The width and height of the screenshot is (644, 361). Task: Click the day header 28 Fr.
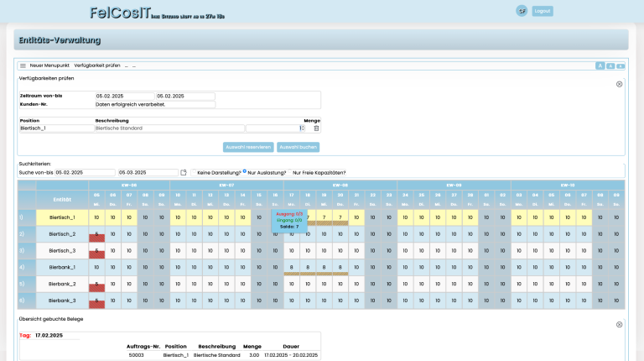point(470,200)
